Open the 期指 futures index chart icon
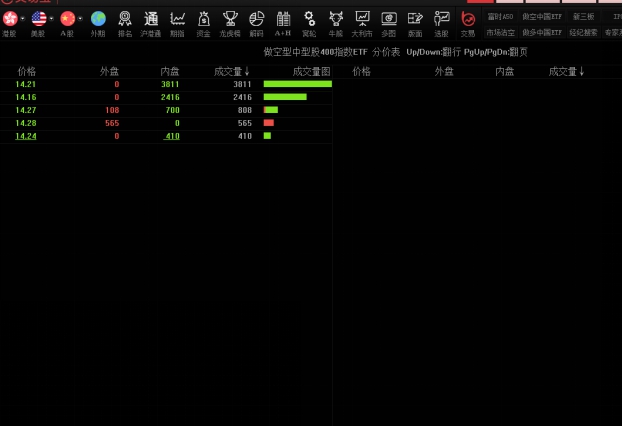Screen dimensions: 623x426 (x=177, y=20)
